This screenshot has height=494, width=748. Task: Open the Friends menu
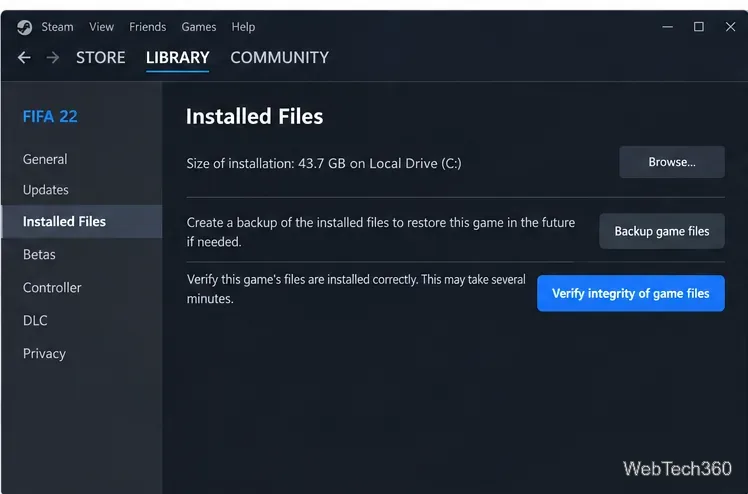click(x=147, y=27)
